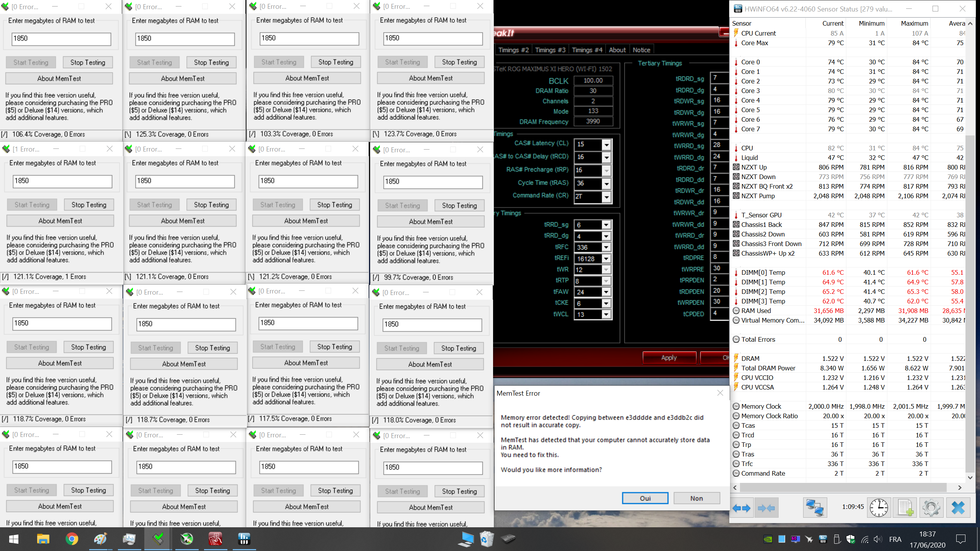Close the MemTest Error dialog with X
Viewport: 980px width, 551px height.
click(x=720, y=393)
